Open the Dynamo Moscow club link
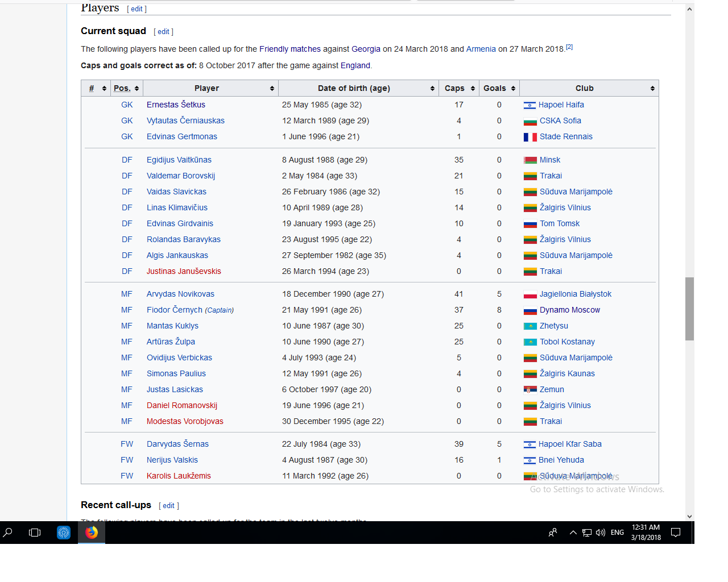The width and height of the screenshot is (728, 582). (x=570, y=310)
